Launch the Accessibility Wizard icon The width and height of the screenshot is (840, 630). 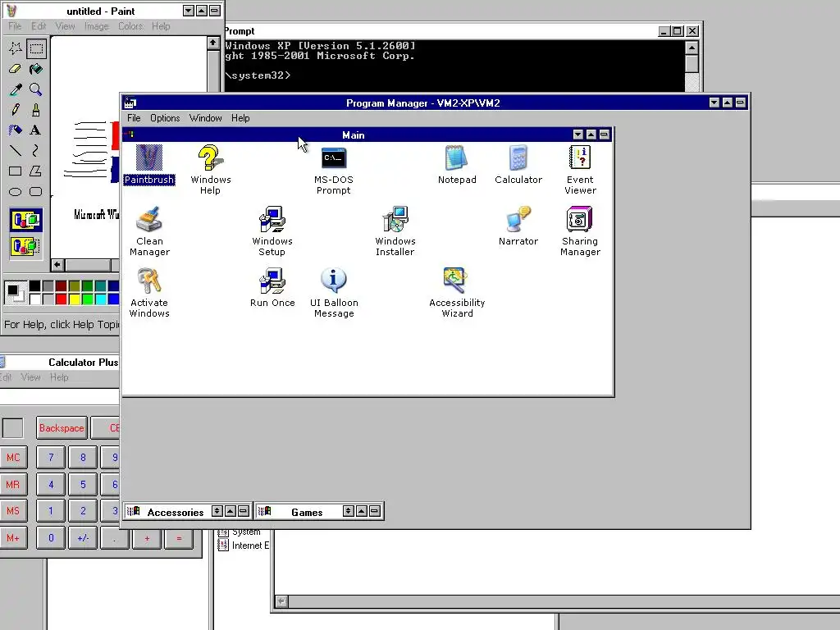pos(457,293)
